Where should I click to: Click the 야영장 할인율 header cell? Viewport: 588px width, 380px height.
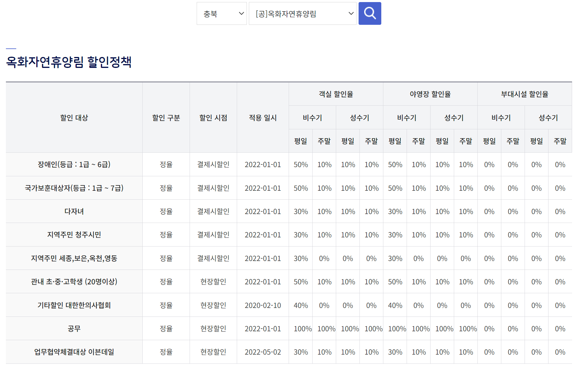coord(430,94)
